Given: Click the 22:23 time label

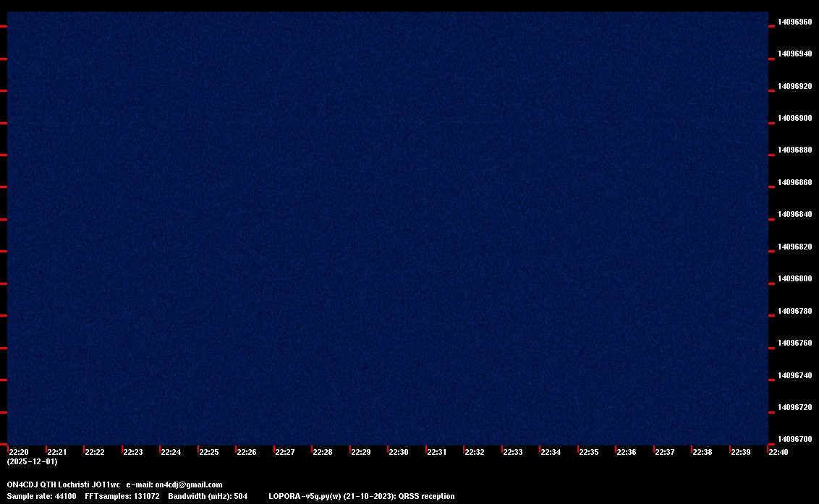Looking at the screenshot, I should point(132,452).
